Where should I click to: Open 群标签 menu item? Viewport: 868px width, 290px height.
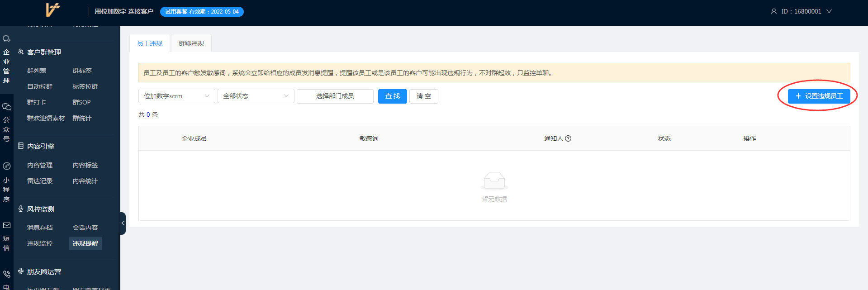[82, 71]
